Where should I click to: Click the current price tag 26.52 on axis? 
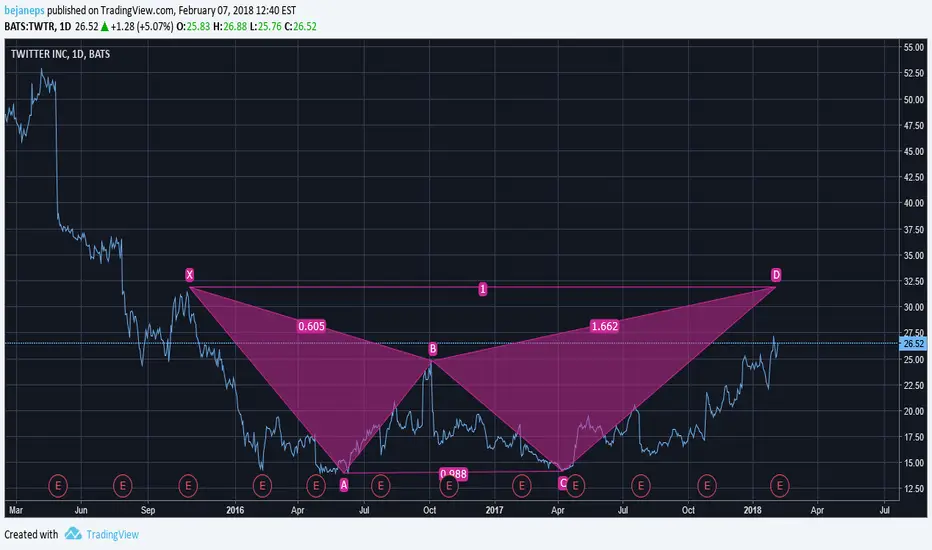(913, 344)
